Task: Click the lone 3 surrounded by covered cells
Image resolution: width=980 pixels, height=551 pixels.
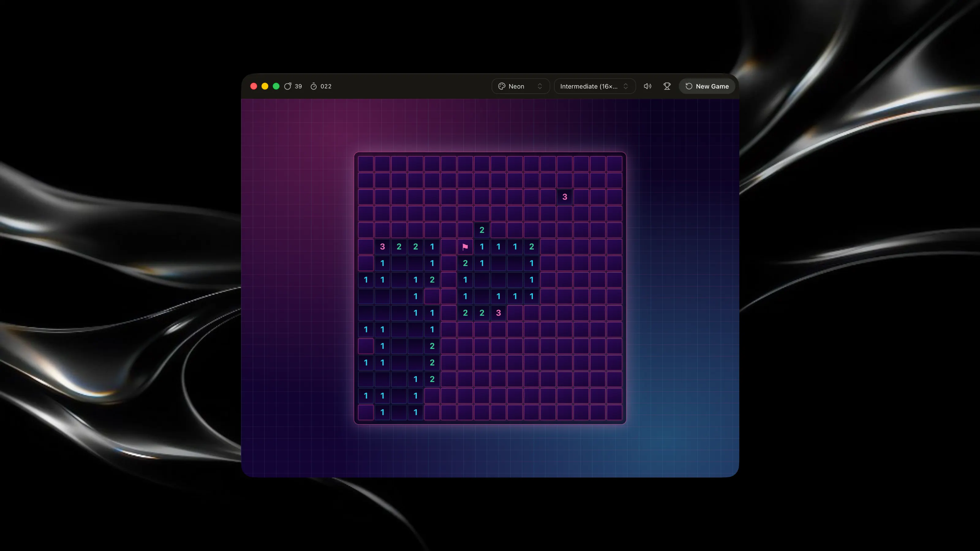Action: coord(564,197)
